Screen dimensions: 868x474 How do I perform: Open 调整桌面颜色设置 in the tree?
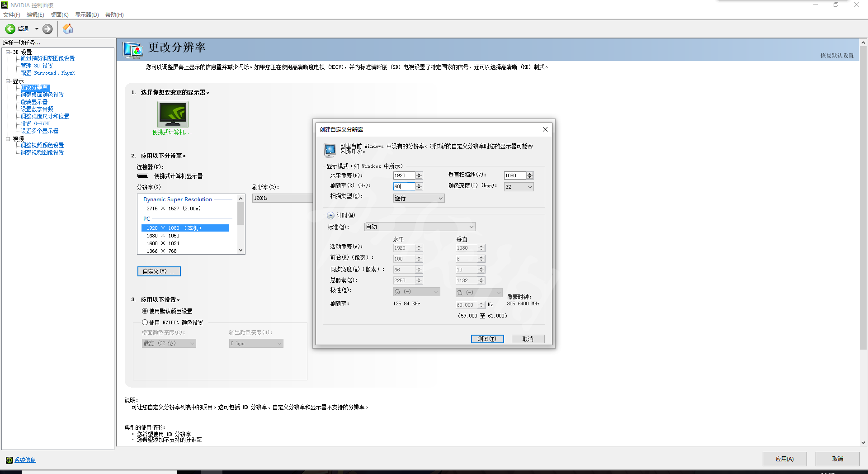[42, 95]
